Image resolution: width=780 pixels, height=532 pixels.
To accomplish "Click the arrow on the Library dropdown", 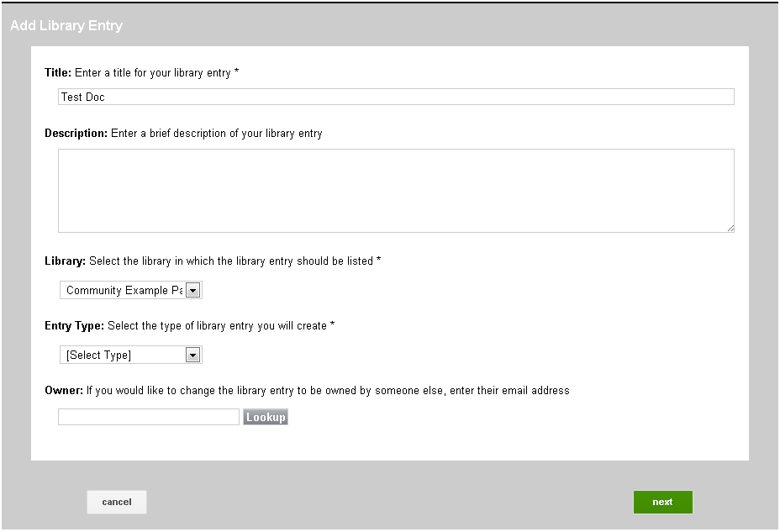I will (x=192, y=290).
